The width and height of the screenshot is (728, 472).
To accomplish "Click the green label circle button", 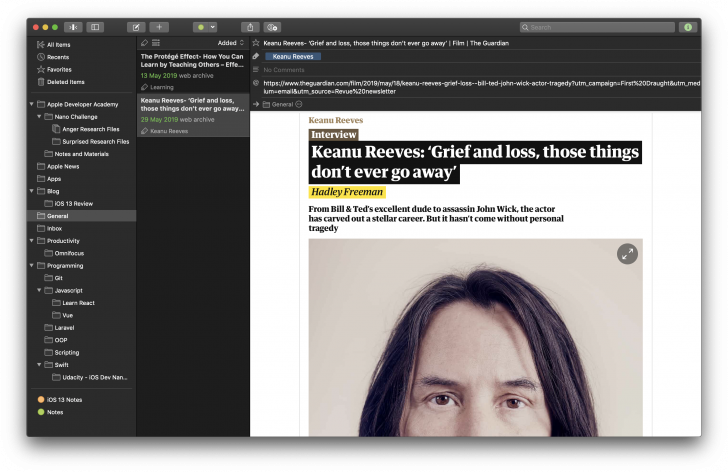I will coord(201,27).
